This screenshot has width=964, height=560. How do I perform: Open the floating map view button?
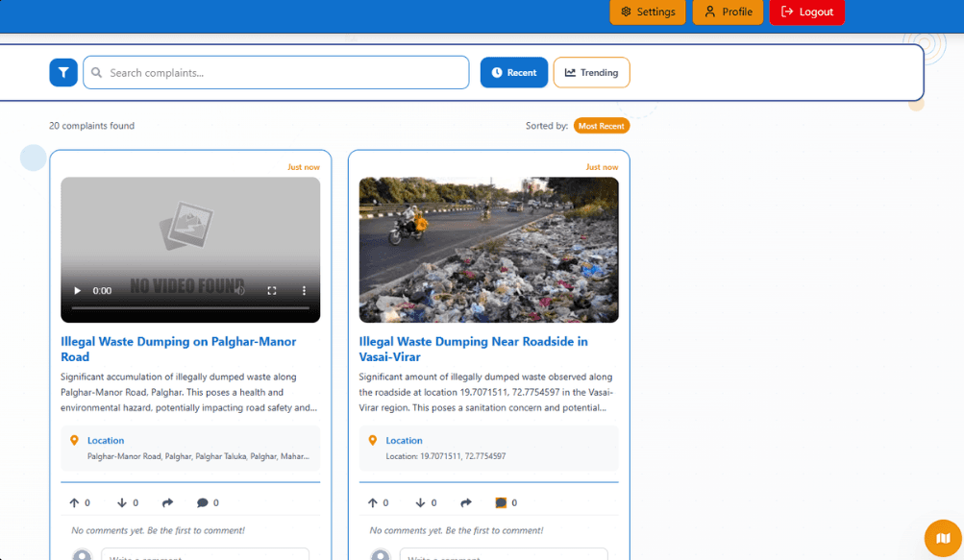[943, 538]
